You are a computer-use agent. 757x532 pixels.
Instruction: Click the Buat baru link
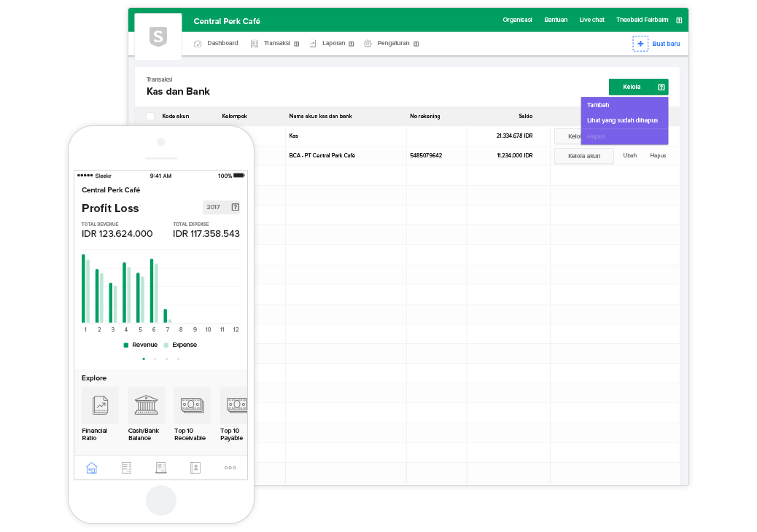[666, 44]
